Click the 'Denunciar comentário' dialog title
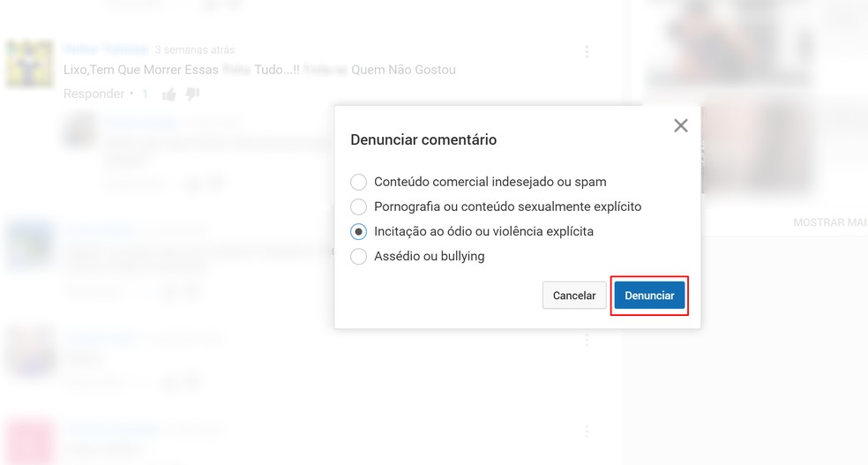 tap(423, 139)
